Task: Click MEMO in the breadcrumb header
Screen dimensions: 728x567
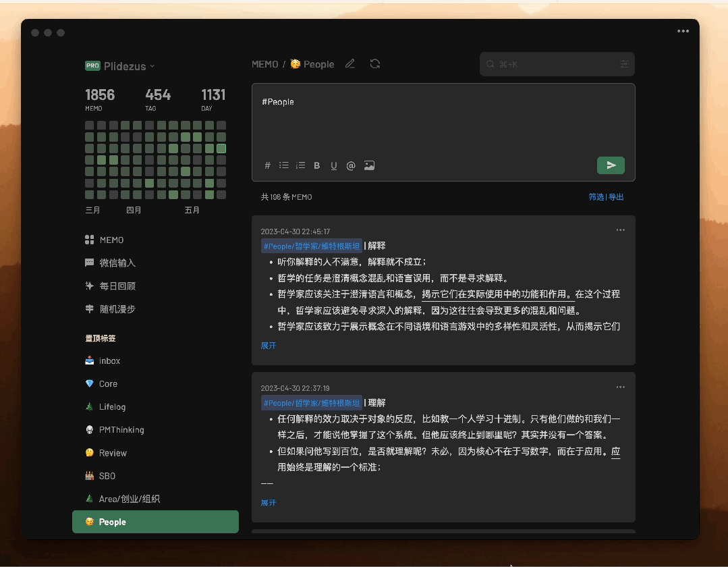Action: 264,64
